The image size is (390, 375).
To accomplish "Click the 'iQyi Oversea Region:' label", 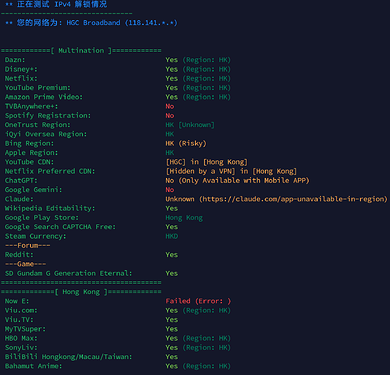I will point(46,134).
